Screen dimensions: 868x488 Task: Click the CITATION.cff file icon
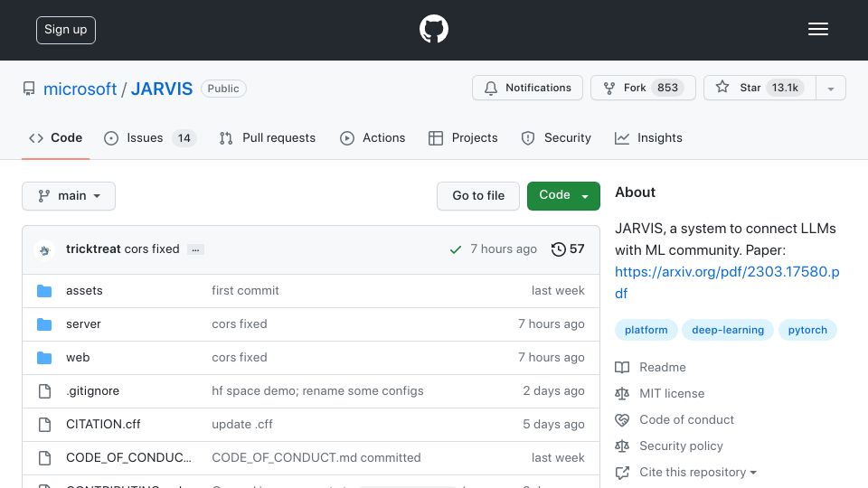44,425
